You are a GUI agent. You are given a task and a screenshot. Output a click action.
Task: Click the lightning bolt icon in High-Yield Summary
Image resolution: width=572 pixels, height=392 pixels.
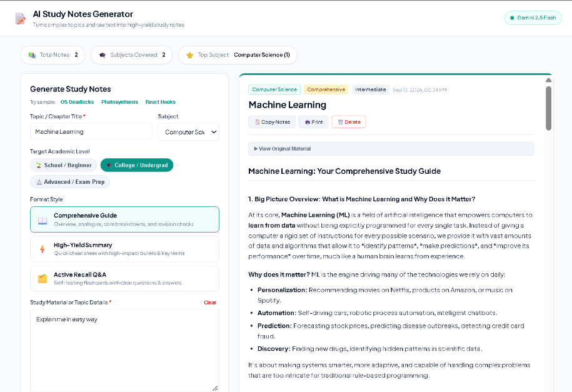click(43, 249)
